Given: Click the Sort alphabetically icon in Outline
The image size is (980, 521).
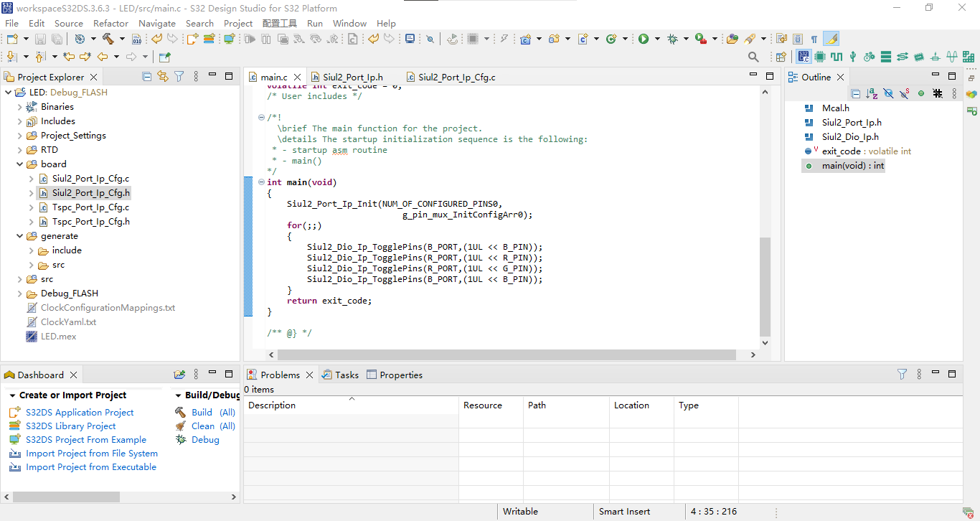Looking at the screenshot, I should (872, 93).
